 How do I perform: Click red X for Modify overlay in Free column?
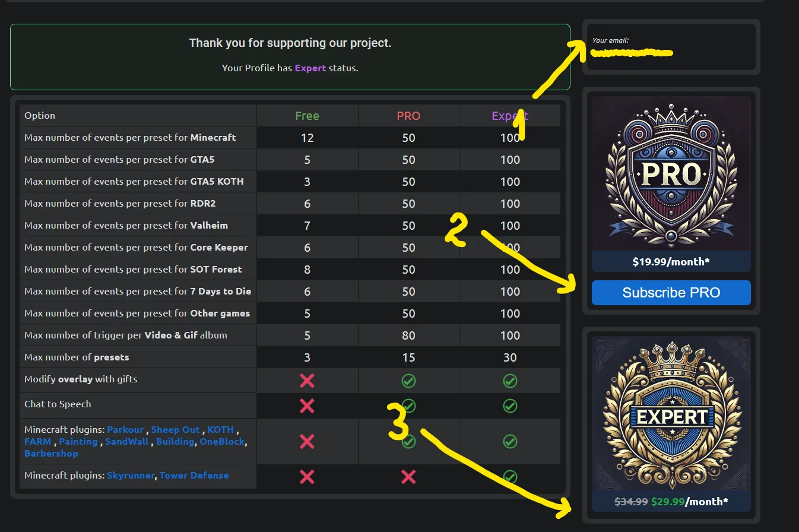click(x=307, y=380)
